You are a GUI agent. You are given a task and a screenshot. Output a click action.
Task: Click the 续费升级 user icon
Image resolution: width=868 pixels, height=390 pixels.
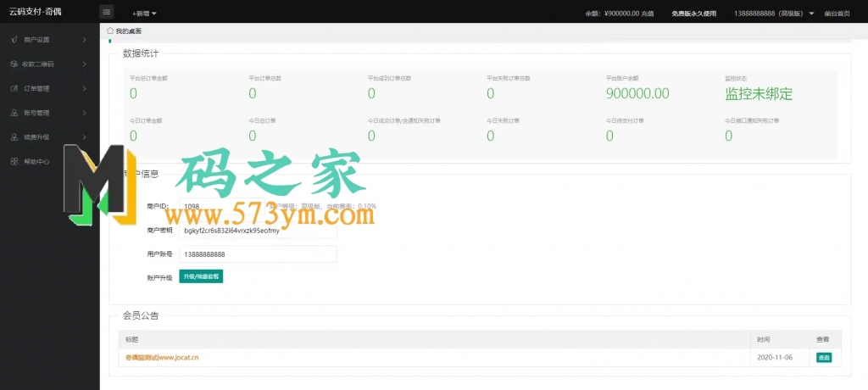click(14, 137)
